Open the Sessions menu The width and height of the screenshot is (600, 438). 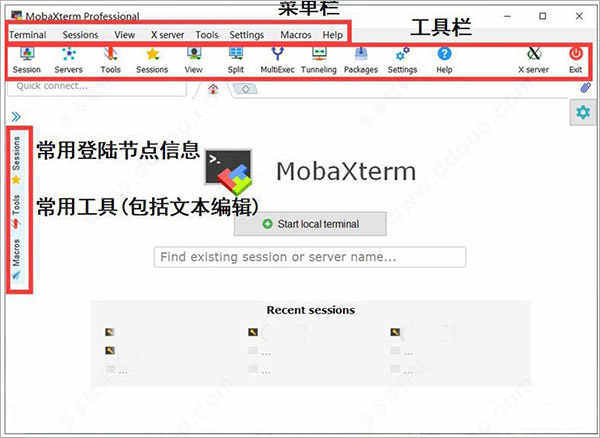pyautogui.click(x=80, y=35)
